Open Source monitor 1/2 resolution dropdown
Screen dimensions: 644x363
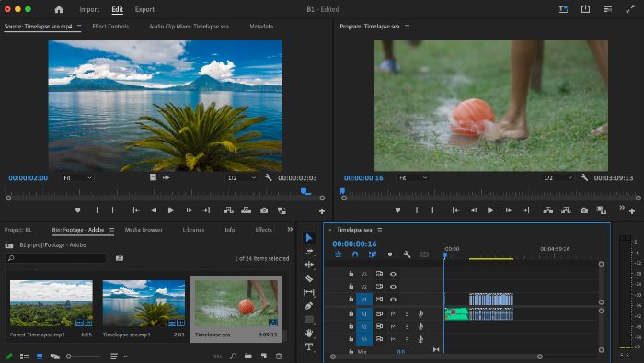(x=242, y=177)
